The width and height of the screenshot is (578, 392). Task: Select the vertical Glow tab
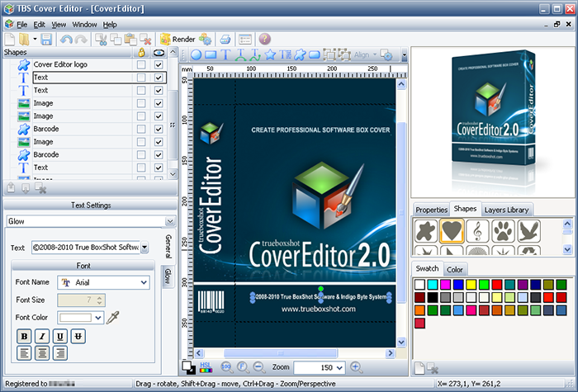(x=168, y=276)
